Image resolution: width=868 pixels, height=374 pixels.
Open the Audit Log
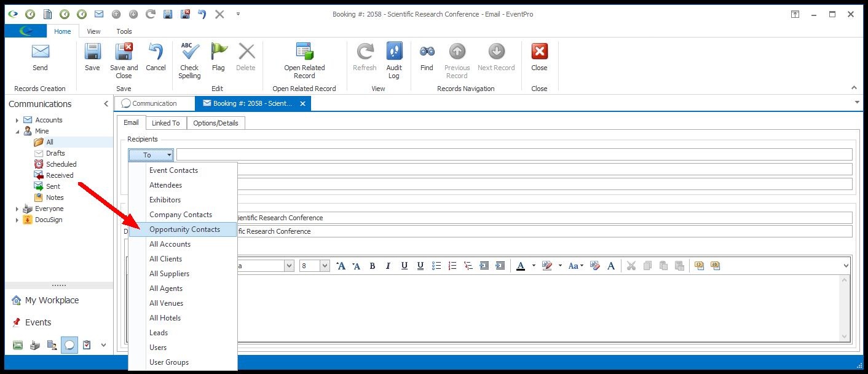pos(394,61)
